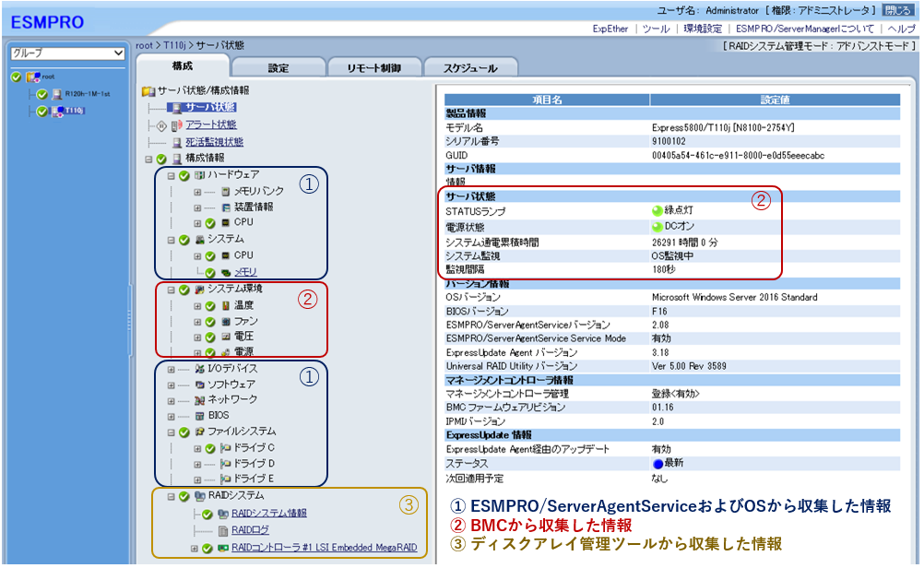Click the サーバ状態/構成情報 folder icon
This screenshot has width=924, height=568.
point(148,90)
